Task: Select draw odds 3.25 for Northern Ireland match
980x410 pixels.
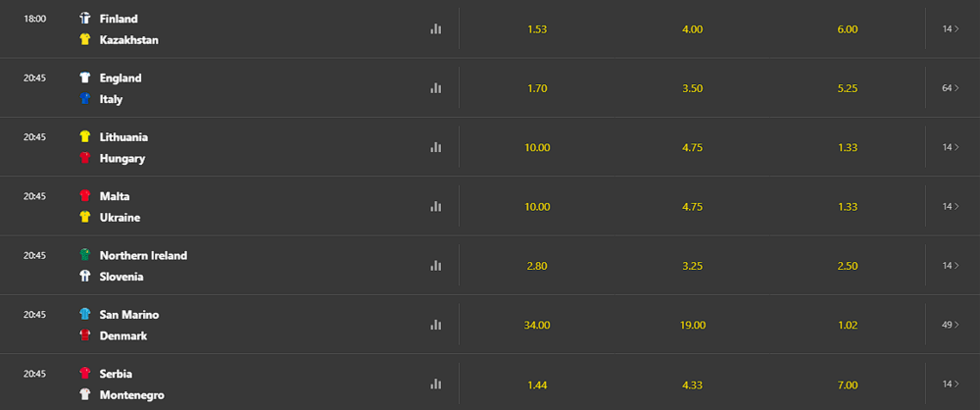Action: [693, 266]
